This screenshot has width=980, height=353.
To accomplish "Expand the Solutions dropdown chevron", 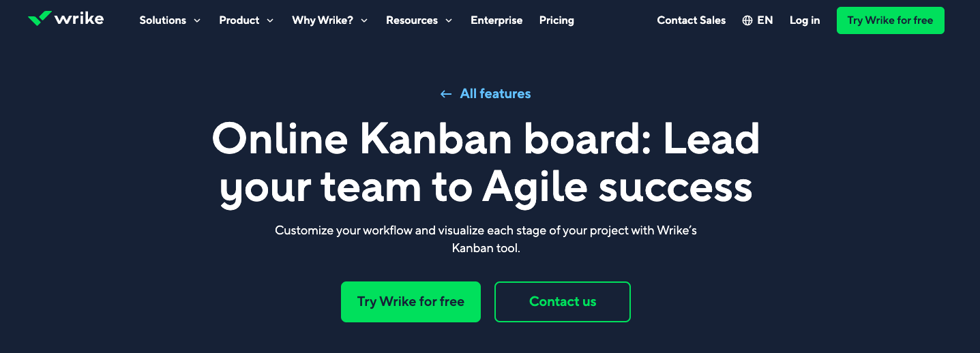I will tap(197, 20).
